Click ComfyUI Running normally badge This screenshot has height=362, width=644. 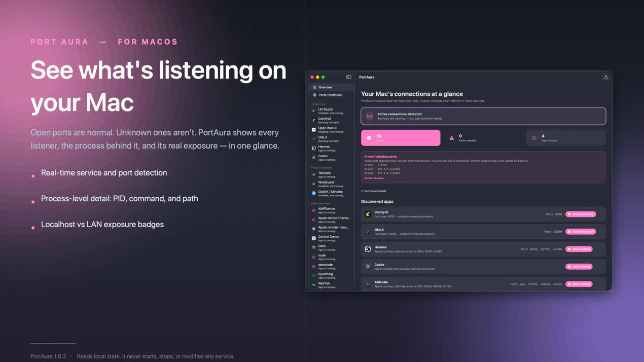coord(581,214)
